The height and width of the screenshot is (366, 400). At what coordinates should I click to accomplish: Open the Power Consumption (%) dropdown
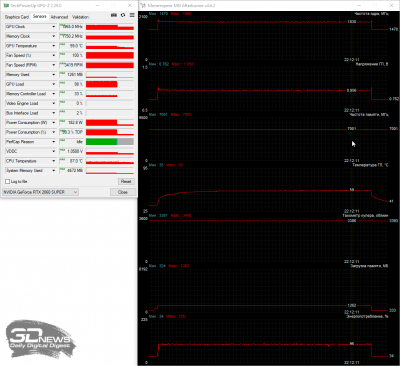point(53,132)
